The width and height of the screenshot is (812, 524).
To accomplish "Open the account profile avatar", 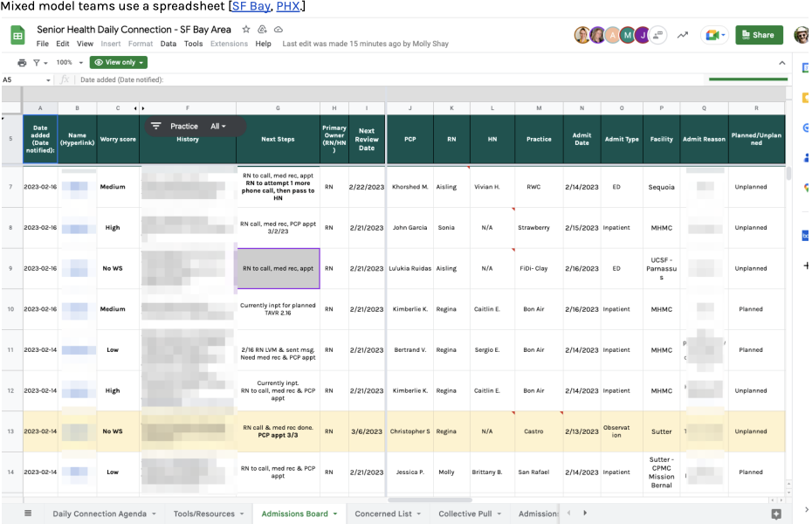I will coord(802,35).
